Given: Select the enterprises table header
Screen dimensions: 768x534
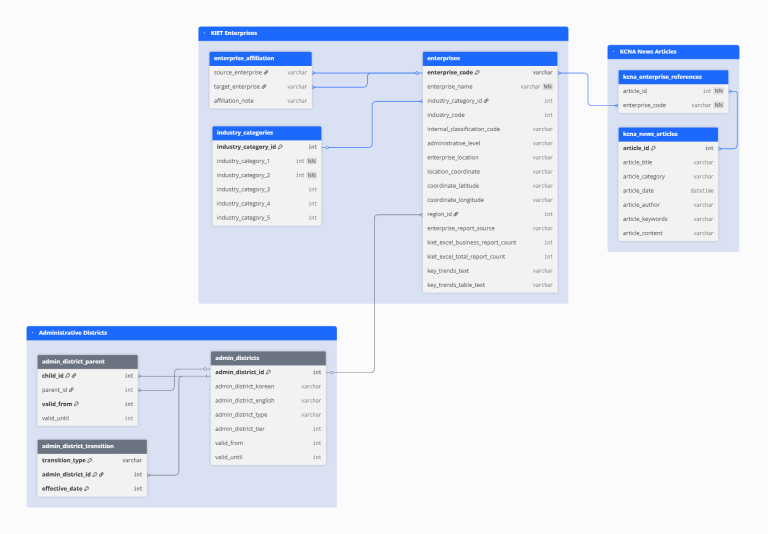Looking at the screenshot, I should pyautogui.click(x=489, y=58).
